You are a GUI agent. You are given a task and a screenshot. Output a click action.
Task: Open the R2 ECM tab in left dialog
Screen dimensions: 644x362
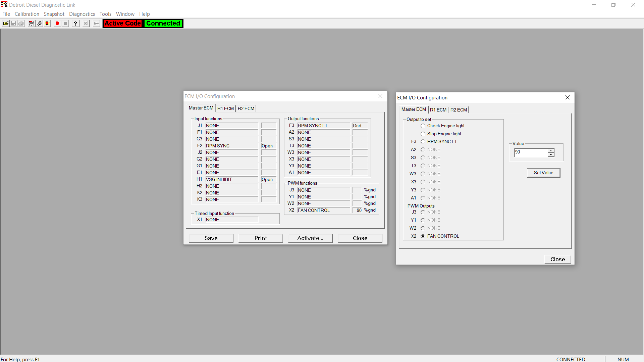[x=246, y=108]
